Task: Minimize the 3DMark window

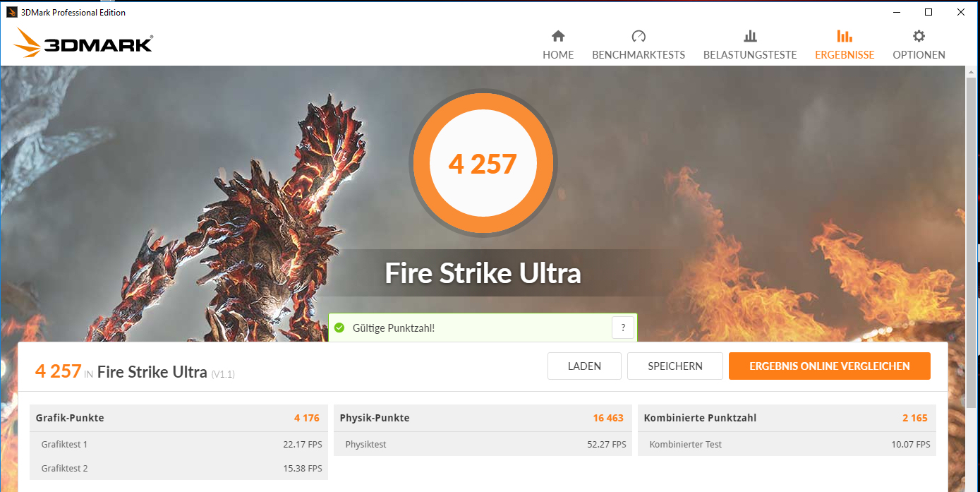Action: pos(896,12)
